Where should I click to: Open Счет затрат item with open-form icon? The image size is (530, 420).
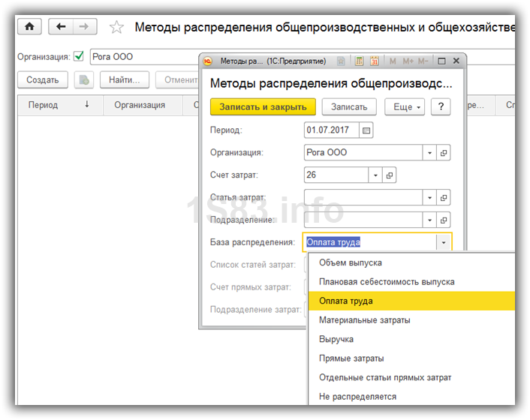[x=389, y=175]
